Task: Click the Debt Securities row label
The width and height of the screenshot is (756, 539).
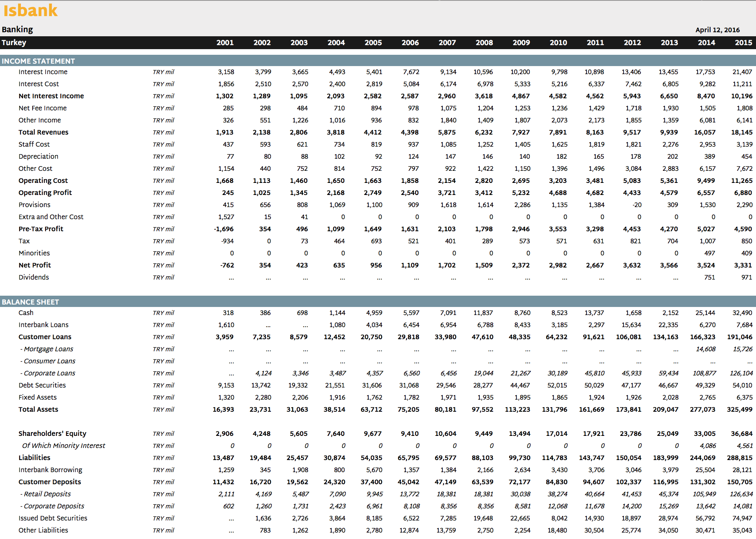Action: point(42,385)
